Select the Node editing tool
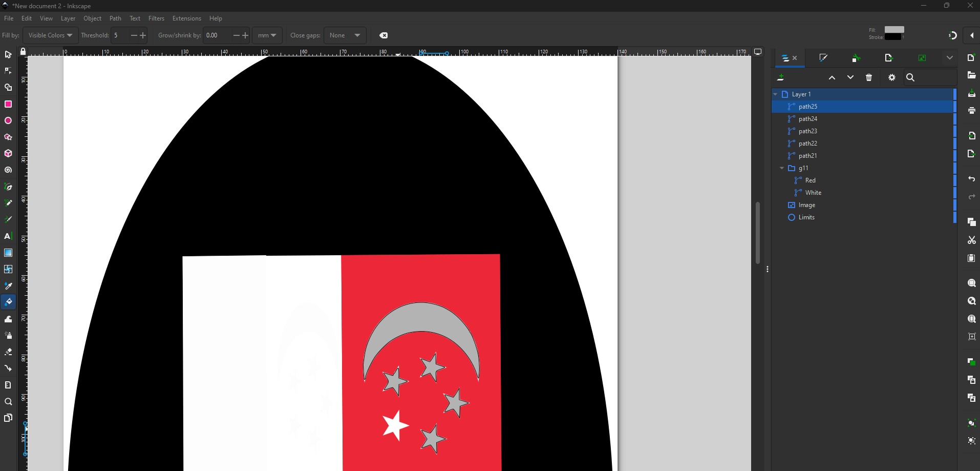980x471 pixels. coord(8,71)
